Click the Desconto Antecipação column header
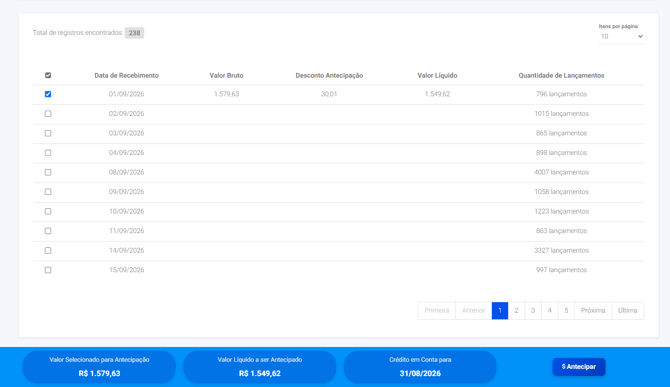Screen dimensions: 670x387 pos(329,76)
